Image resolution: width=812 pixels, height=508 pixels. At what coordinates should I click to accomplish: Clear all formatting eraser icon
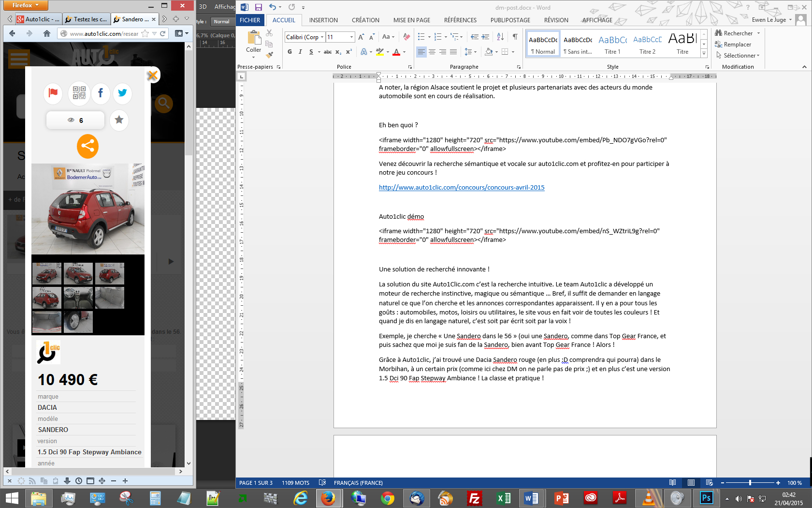[x=406, y=37]
